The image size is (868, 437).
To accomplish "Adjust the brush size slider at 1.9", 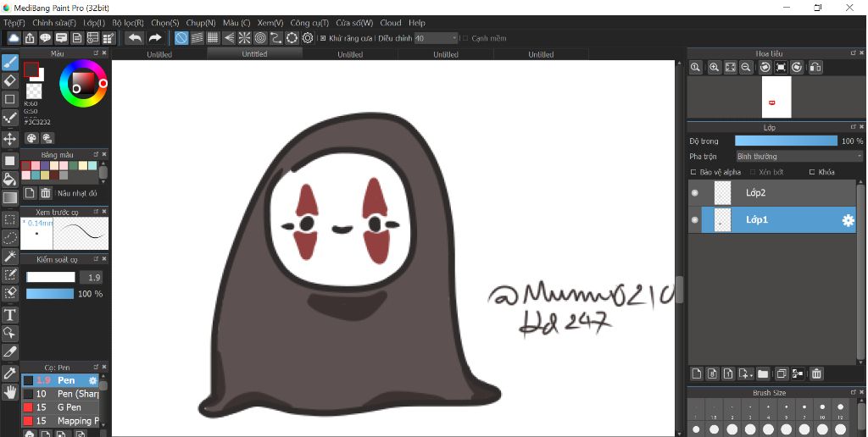I will (x=50, y=277).
